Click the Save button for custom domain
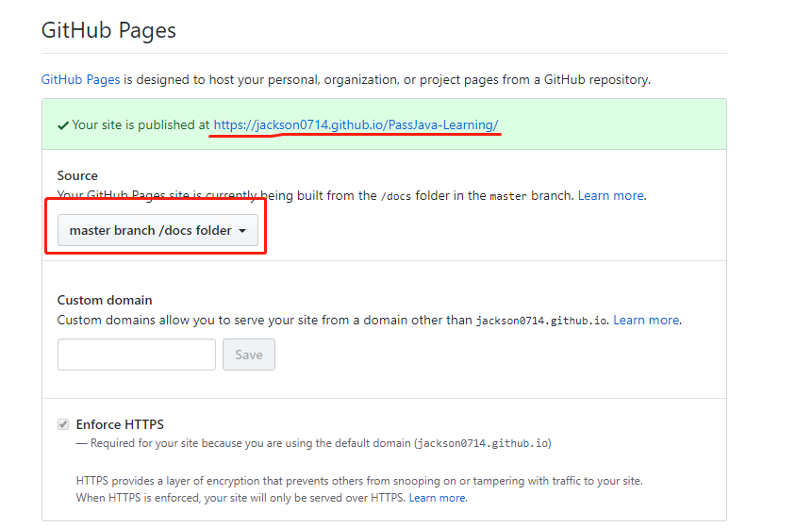This screenshot has width=812, height=528. [x=249, y=355]
